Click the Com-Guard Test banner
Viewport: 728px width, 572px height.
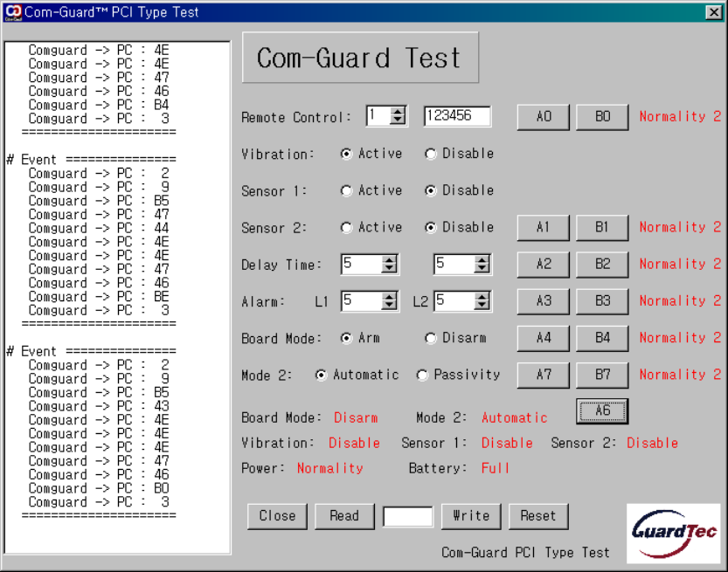(360, 58)
